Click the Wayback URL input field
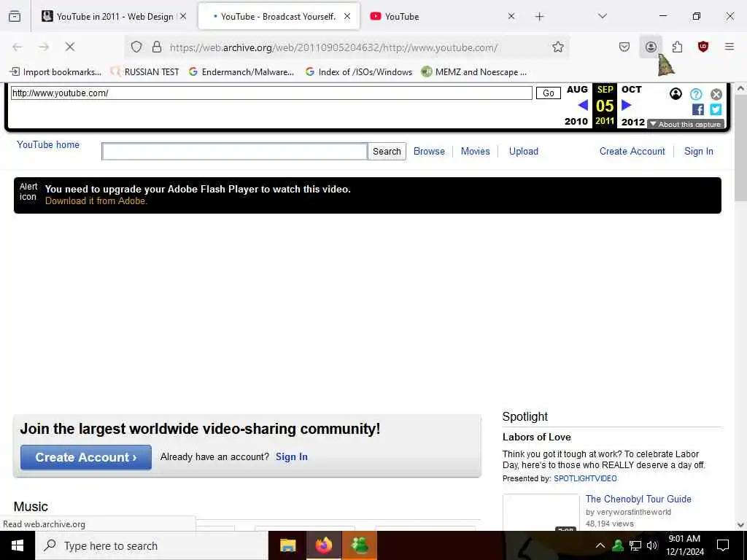Image resolution: width=747 pixels, height=560 pixels. click(x=271, y=93)
